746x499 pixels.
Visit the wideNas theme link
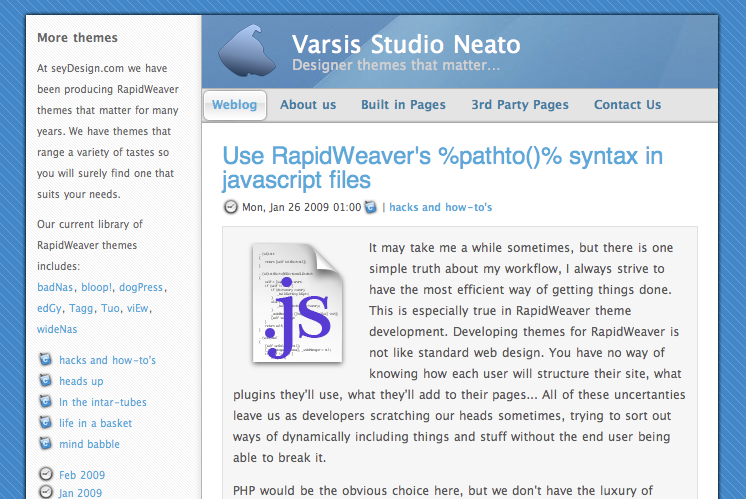point(57,328)
